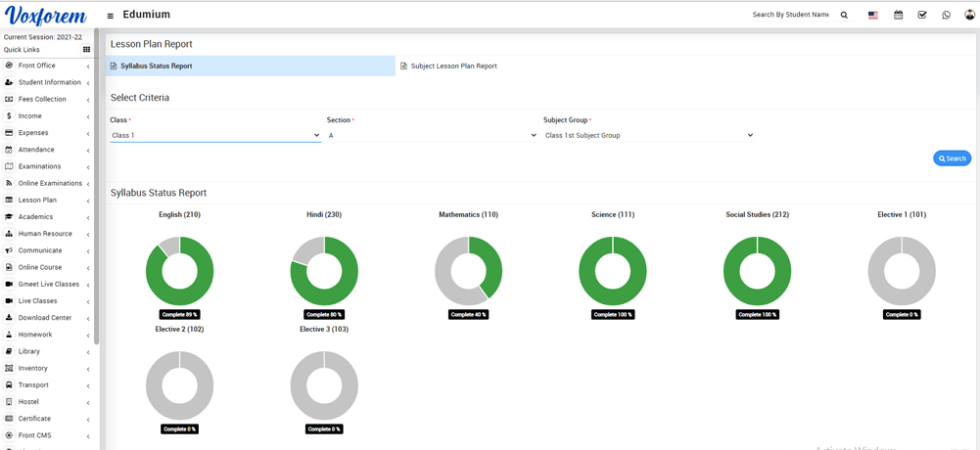The height and width of the screenshot is (450, 980).
Task: Click the Mathematics donut chart
Action: [468, 271]
